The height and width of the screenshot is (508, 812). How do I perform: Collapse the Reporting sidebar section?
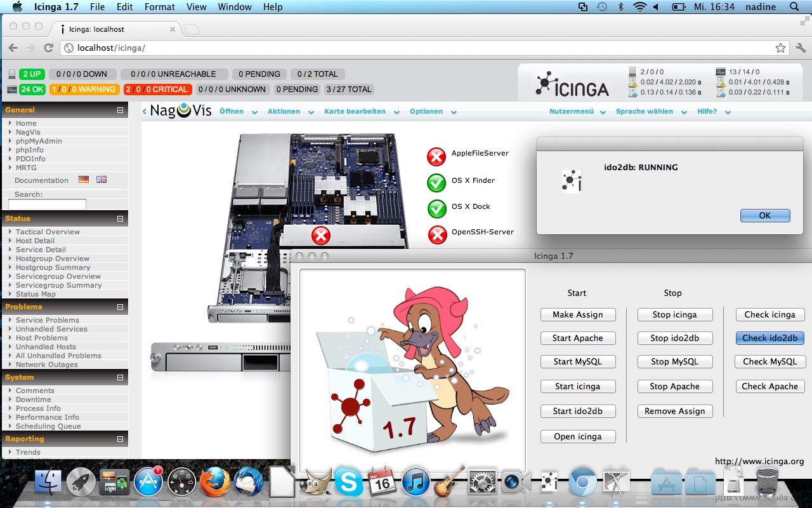pos(120,439)
